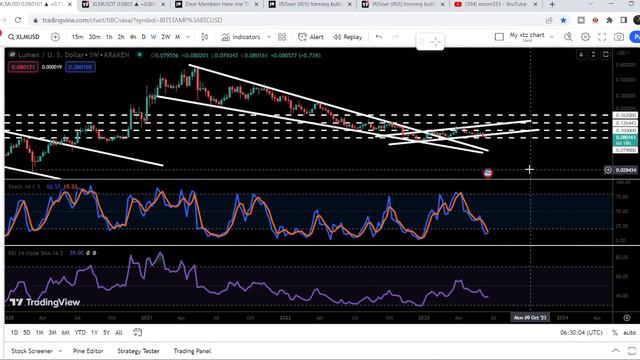Select the 2W timeframe
The height and width of the screenshot is (360, 640).
(165, 37)
